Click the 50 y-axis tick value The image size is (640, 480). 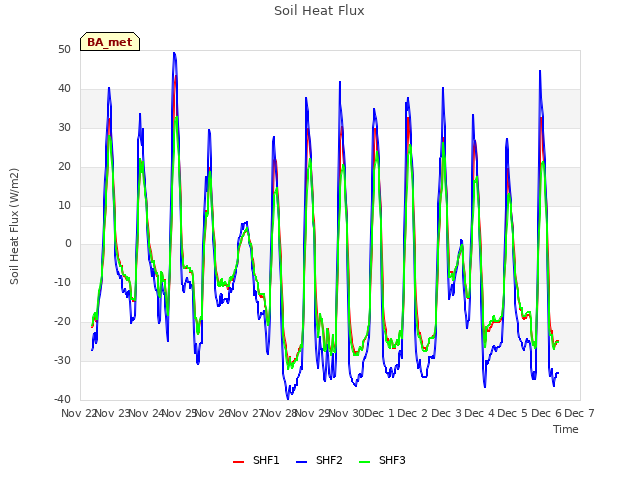point(64,49)
